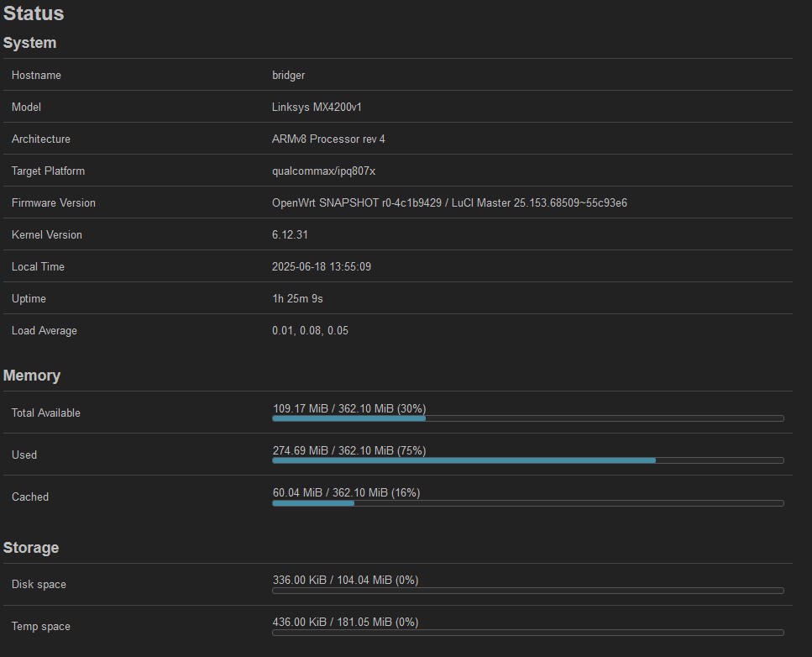Click the Used memory progress bar
Image resolution: width=812 pixels, height=657 pixels.
point(528,460)
